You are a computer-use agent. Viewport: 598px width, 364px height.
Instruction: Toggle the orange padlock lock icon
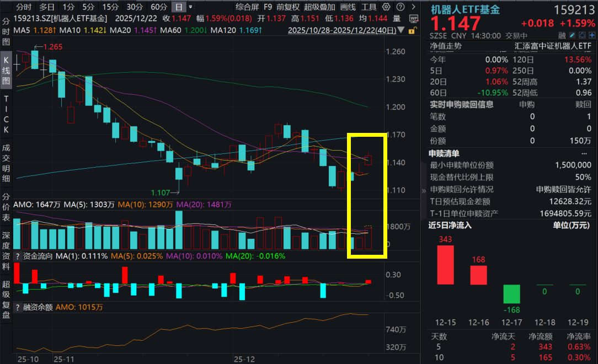click(412, 31)
